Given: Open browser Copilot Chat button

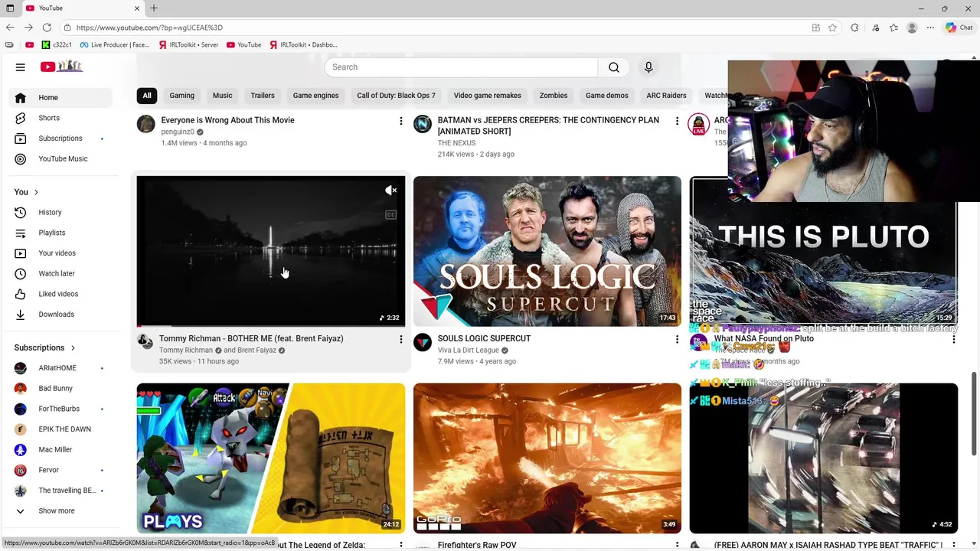Looking at the screenshot, I should coord(959,28).
